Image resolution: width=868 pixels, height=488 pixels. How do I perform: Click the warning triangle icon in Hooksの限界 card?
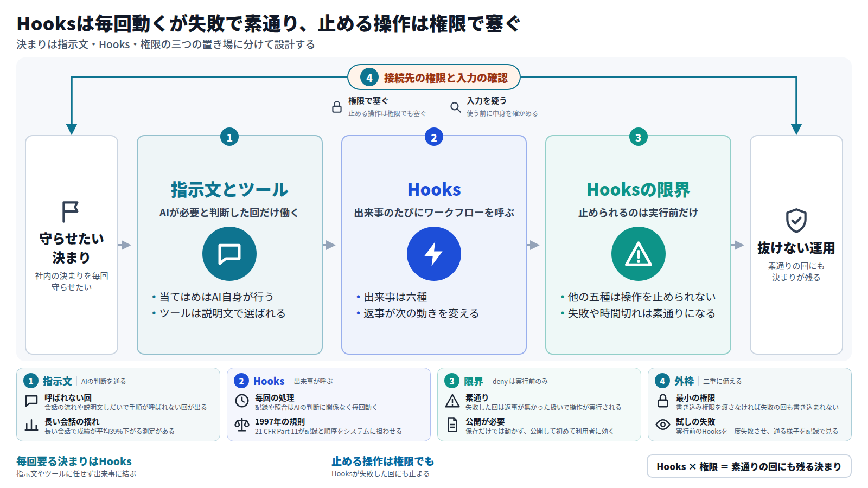(639, 254)
